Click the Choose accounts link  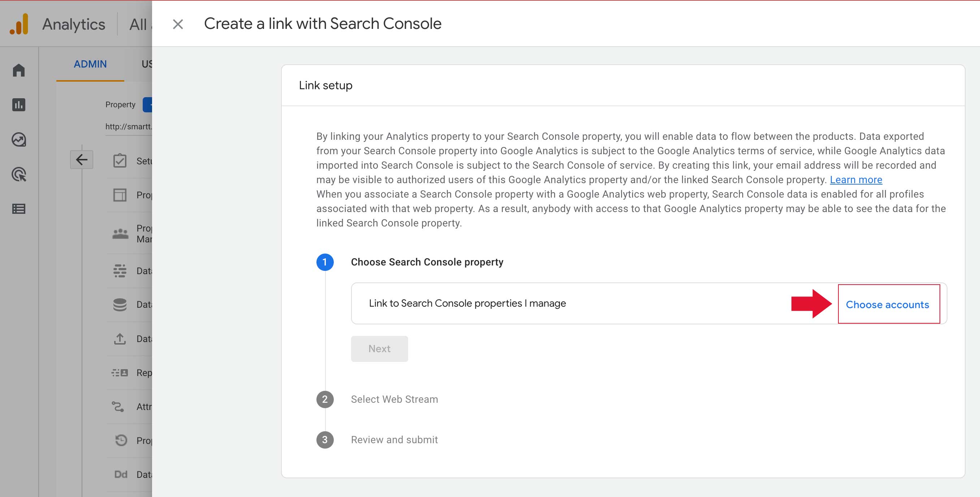click(887, 304)
